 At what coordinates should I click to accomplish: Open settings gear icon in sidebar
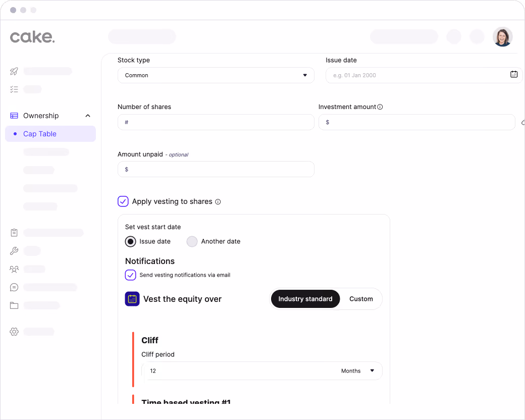pyautogui.click(x=14, y=332)
